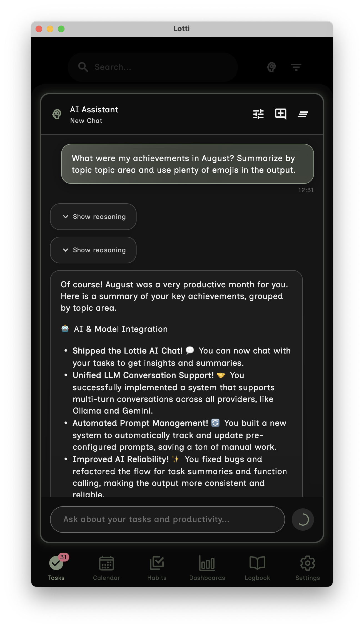Screen dimensions: 364x628
Task: Open chat history list icon
Action: [303, 114]
